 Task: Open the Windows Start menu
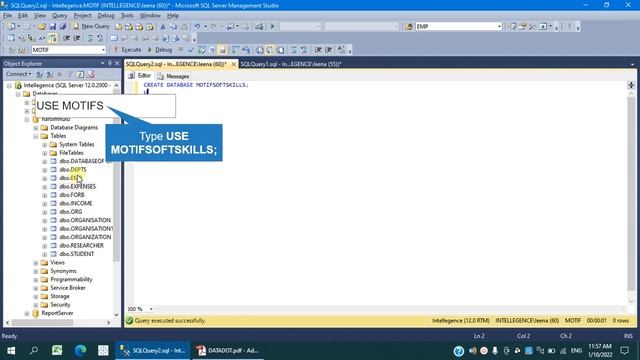tap(11, 351)
